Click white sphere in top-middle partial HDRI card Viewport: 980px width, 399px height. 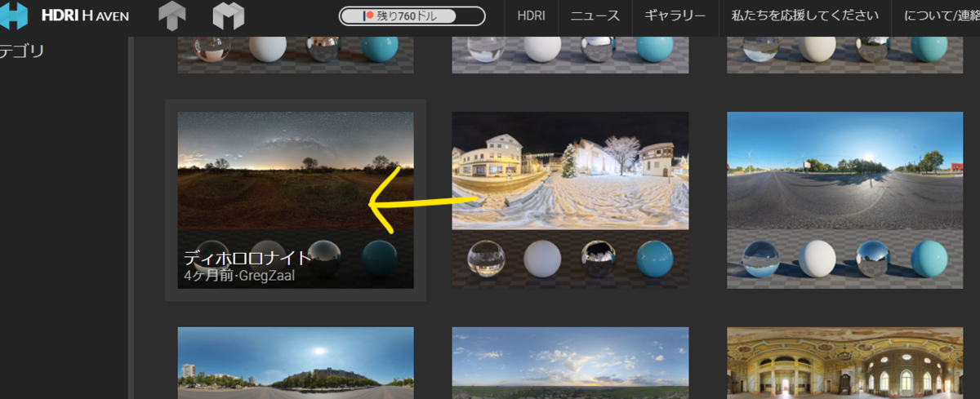point(542,49)
